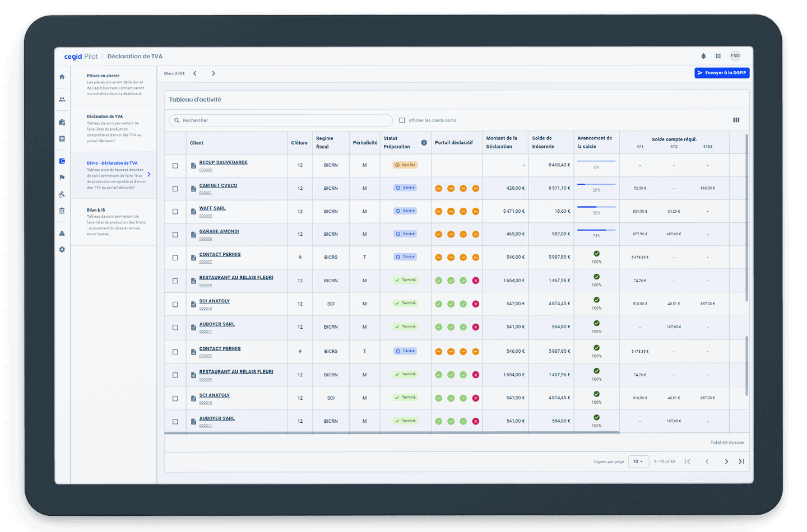Image resolution: width=807 pixels, height=532 pixels.
Task: Select the RECUP SAUVEGARDE row checkbox
Action: [175, 166]
